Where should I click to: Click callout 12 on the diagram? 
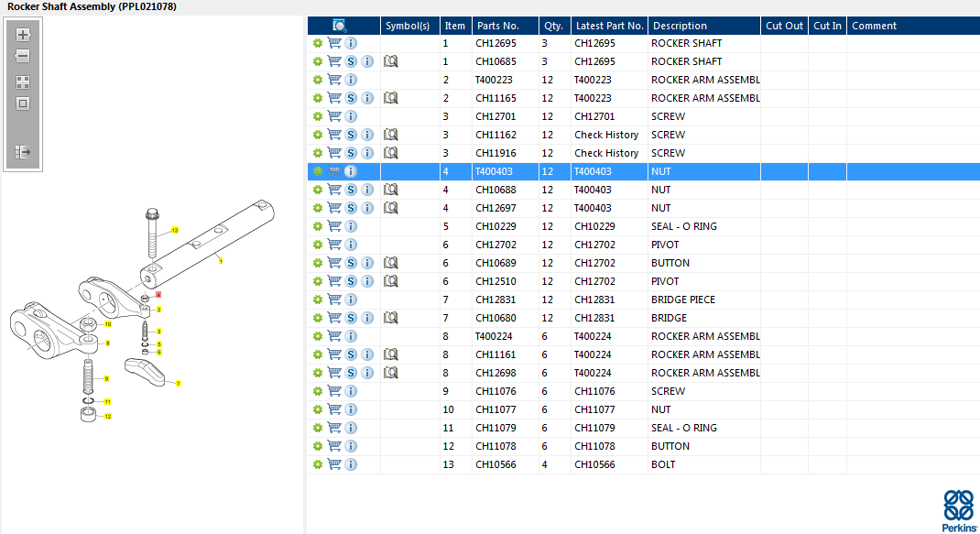[x=107, y=417]
